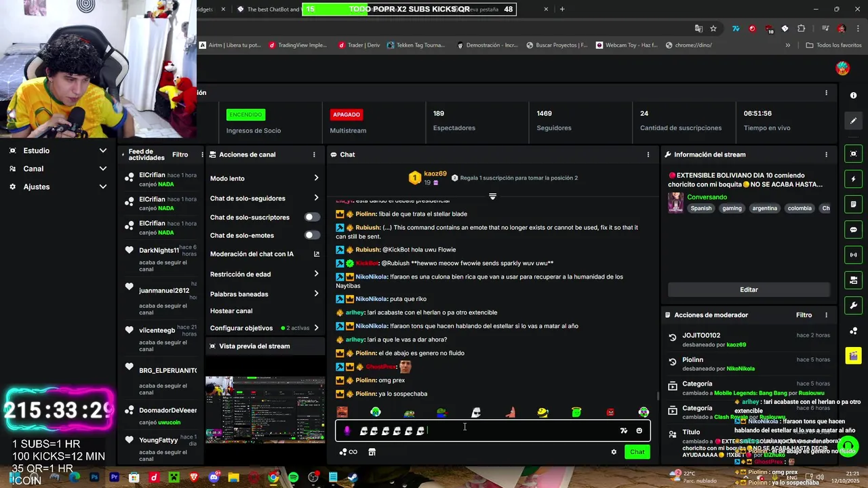Click Filtro in Feed de actividades

[180, 155]
